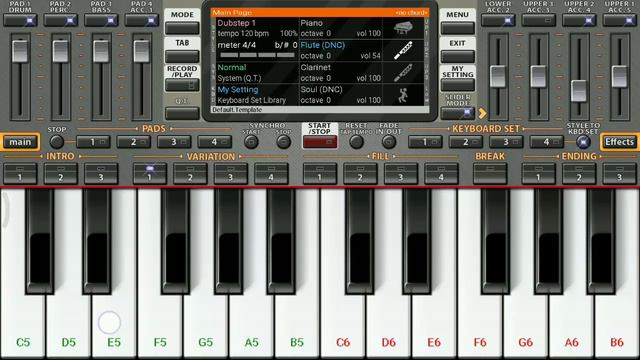Click the yellow arrow beside Slider Mode
Viewport: 640px width, 360px height.
(x=482, y=113)
